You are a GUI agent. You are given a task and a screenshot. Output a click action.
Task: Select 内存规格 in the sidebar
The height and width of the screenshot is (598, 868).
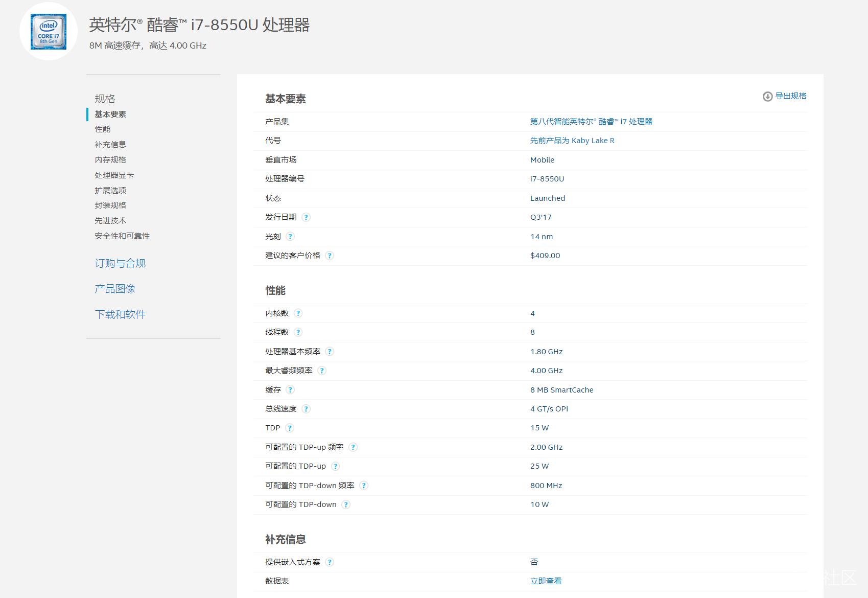tap(110, 160)
